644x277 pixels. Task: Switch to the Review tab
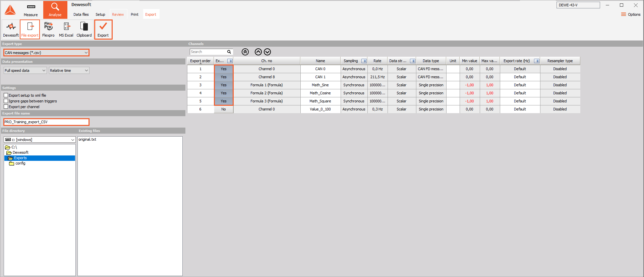coord(118,14)
